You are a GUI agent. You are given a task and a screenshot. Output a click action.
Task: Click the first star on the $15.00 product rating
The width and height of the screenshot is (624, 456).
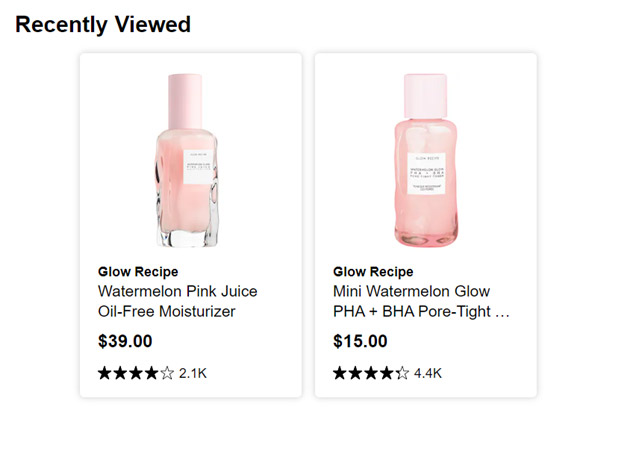[340, 373]
